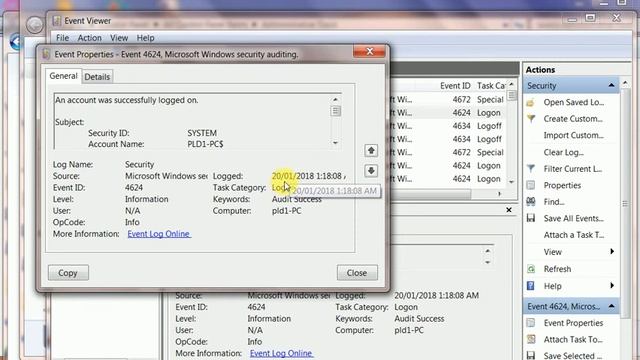Click preview pane description scroll up arrow
Viewport: 640px width, 360px height.
pos(487,251)
